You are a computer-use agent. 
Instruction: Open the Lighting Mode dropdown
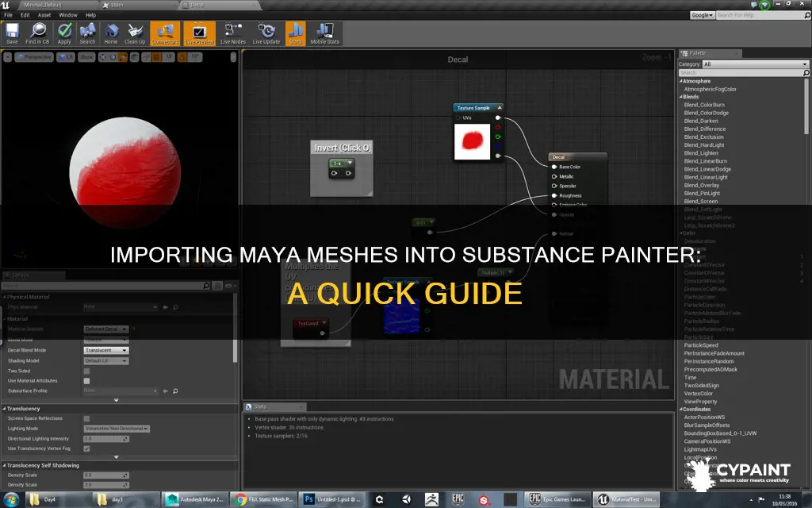coord(117,429)
